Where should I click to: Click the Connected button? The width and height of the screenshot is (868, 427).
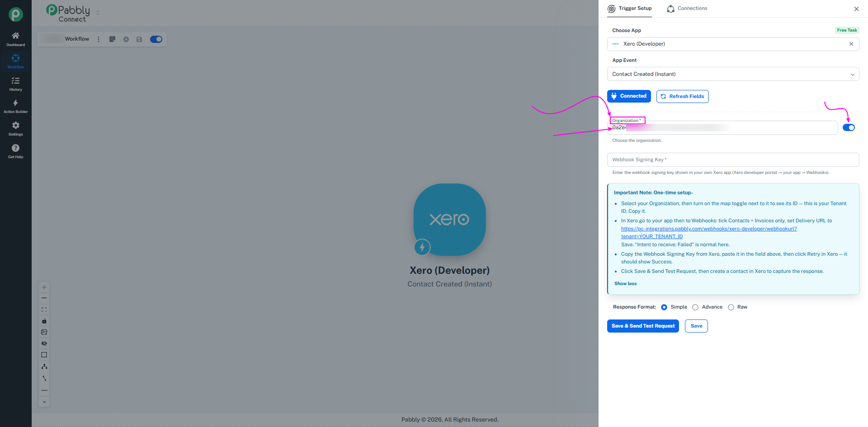point(629,96)
